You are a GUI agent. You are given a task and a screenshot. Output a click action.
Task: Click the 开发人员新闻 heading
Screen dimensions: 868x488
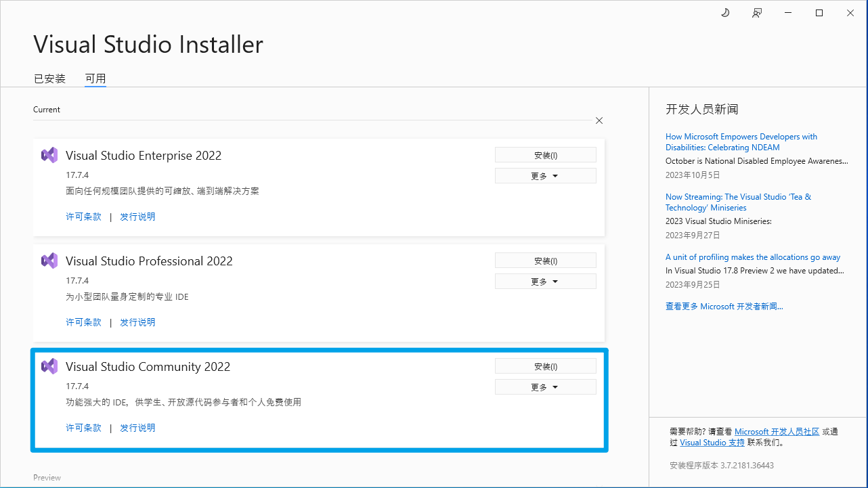pos(701,109)
